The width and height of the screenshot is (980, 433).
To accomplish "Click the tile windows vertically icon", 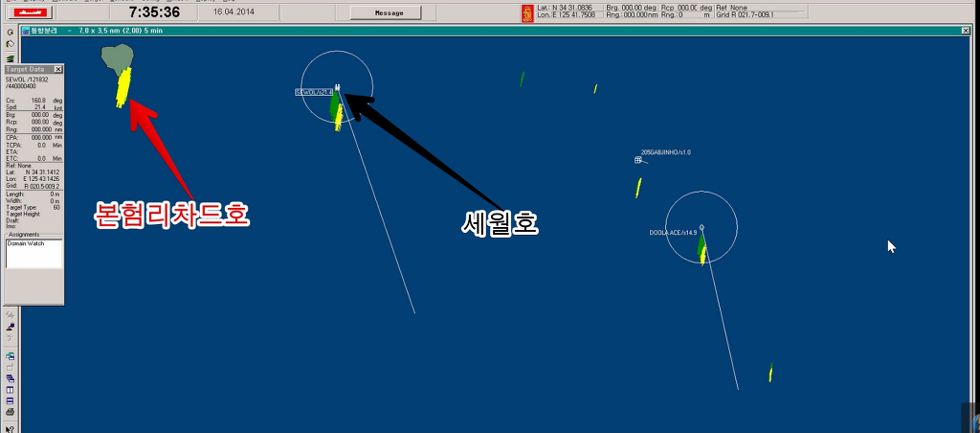I will coord(10,390).
